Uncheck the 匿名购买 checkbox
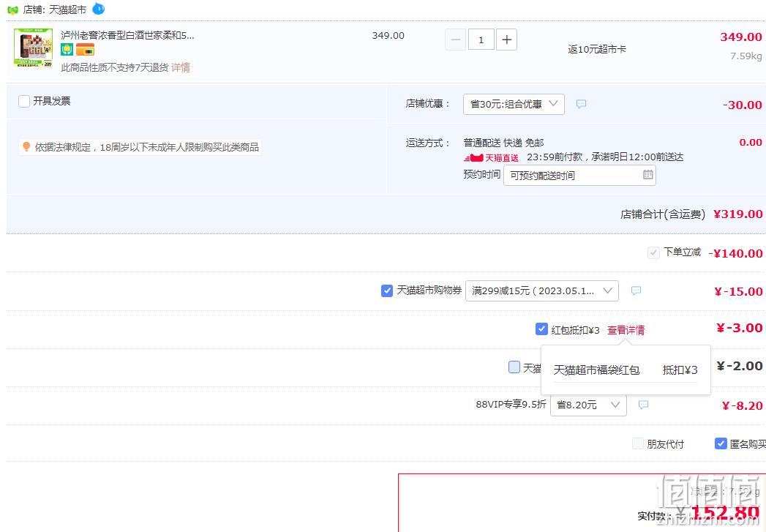 721,443
